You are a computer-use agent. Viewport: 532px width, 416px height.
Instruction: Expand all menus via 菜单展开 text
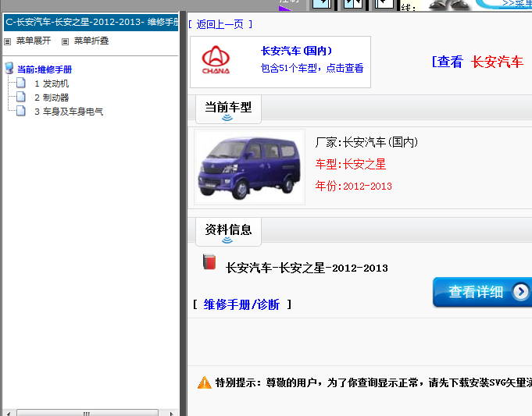click(34, 41)
